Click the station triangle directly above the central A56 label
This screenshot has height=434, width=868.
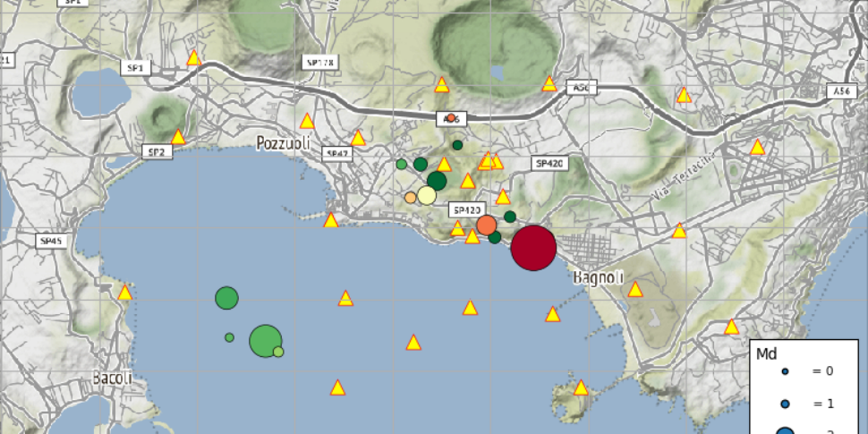click(441, 85)
